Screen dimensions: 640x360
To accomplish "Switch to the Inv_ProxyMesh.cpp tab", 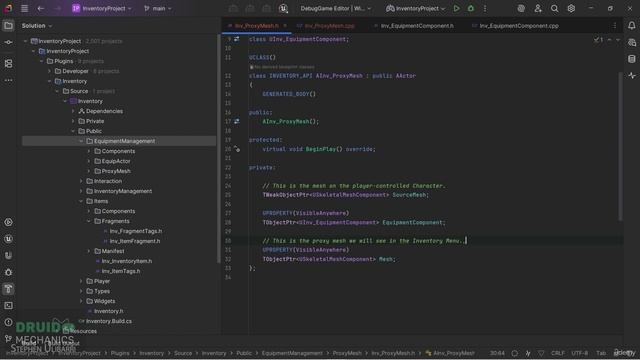I will tap(330, 26).
